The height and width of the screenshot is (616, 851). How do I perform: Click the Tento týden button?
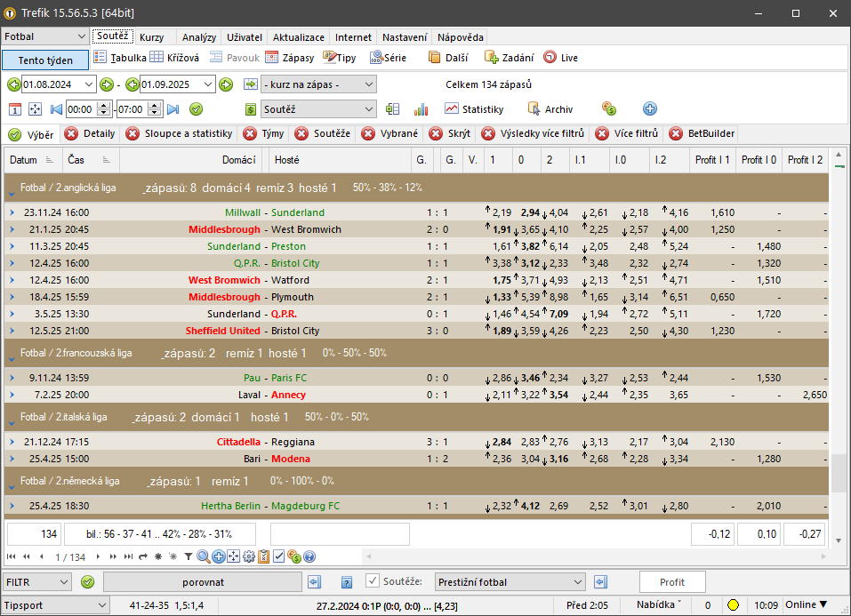(45, 60)
